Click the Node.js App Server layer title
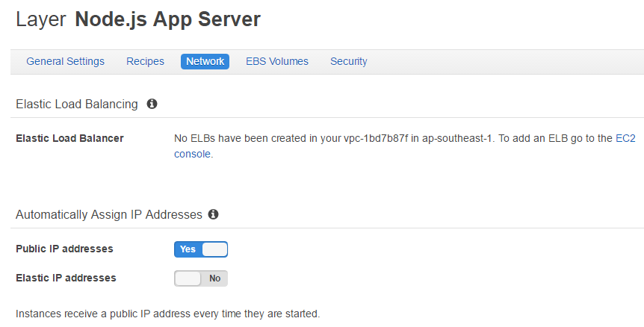This screenshot has width=644, height=327. click(x=167, y=19)
